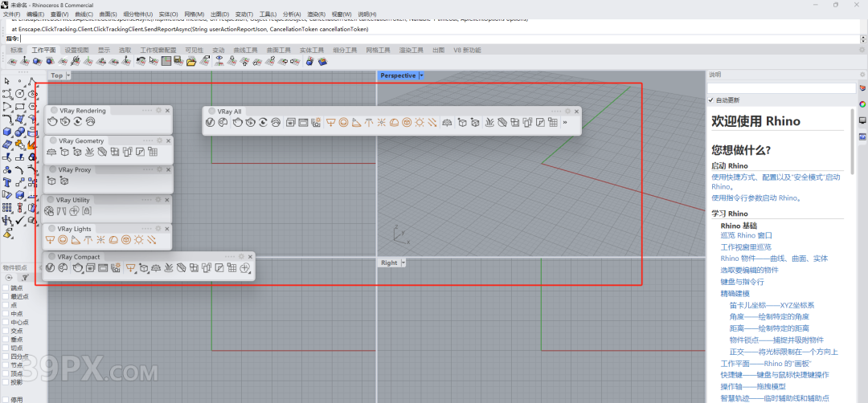This screenshot has width=868, height=403.
Task: Click the fur grass icon in VRay Geometry toolbar
Action: tap(89, 152)
